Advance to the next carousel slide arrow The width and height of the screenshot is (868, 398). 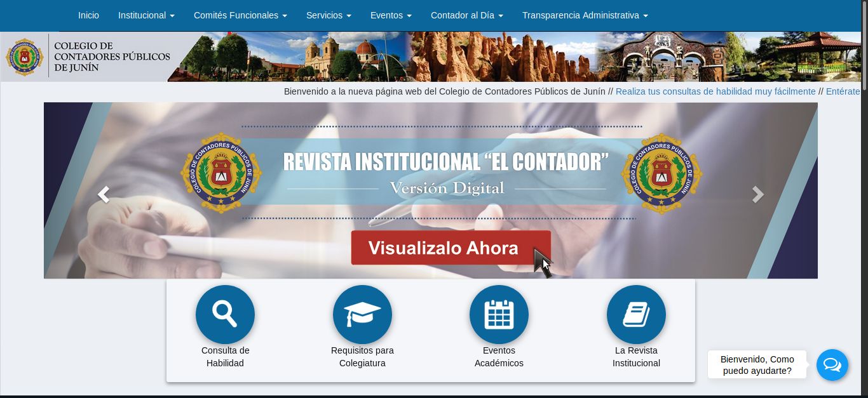point(757,194)
